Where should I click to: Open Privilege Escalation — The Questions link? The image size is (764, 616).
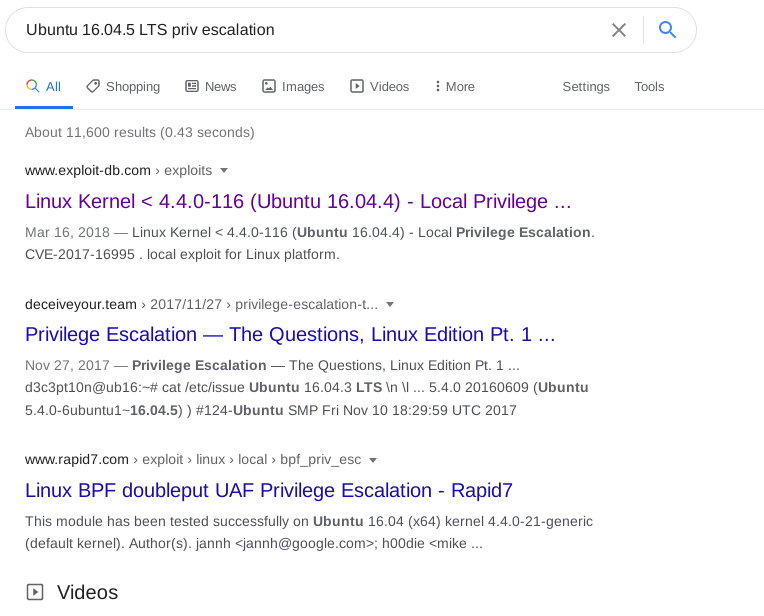coord(290,334)
